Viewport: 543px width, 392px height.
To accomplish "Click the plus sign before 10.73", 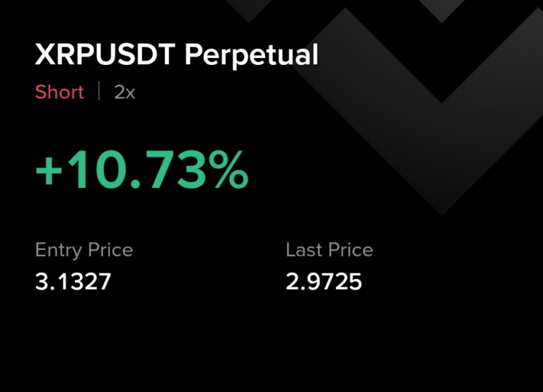I will pos(49,172).
